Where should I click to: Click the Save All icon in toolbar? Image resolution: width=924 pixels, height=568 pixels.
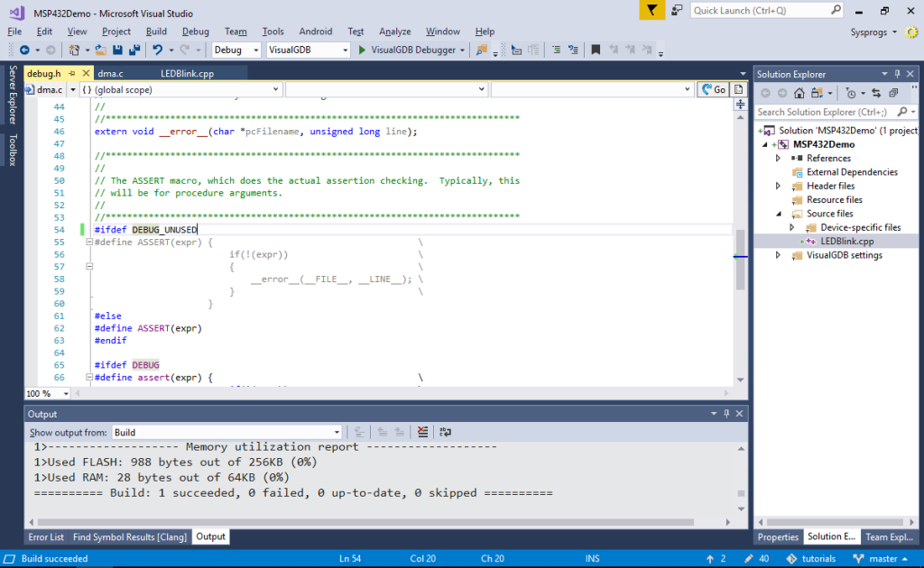click(134, 50)
